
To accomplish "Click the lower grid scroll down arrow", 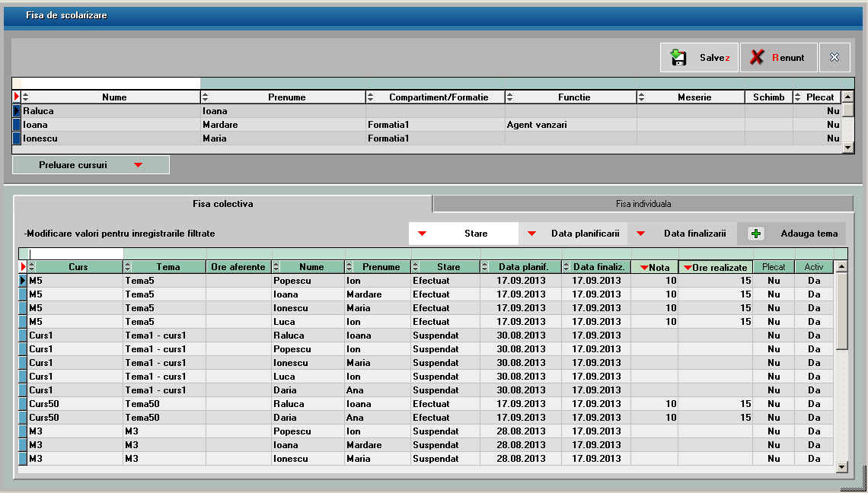I will pos(842,467).
